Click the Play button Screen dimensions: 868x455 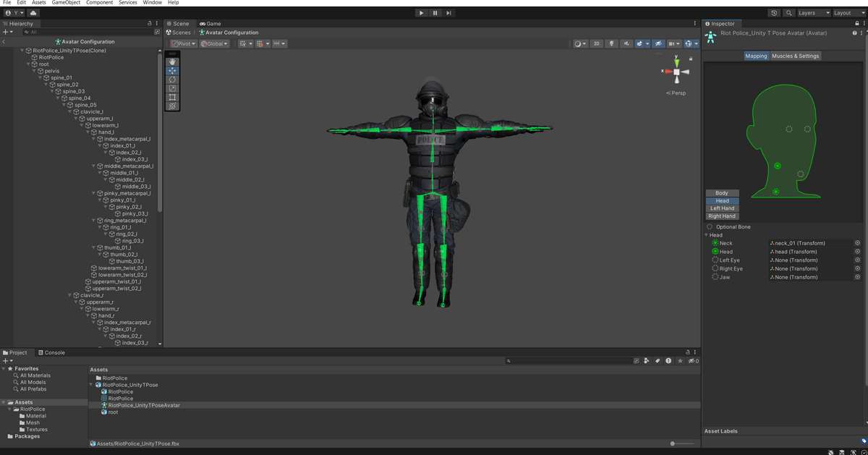422,13
